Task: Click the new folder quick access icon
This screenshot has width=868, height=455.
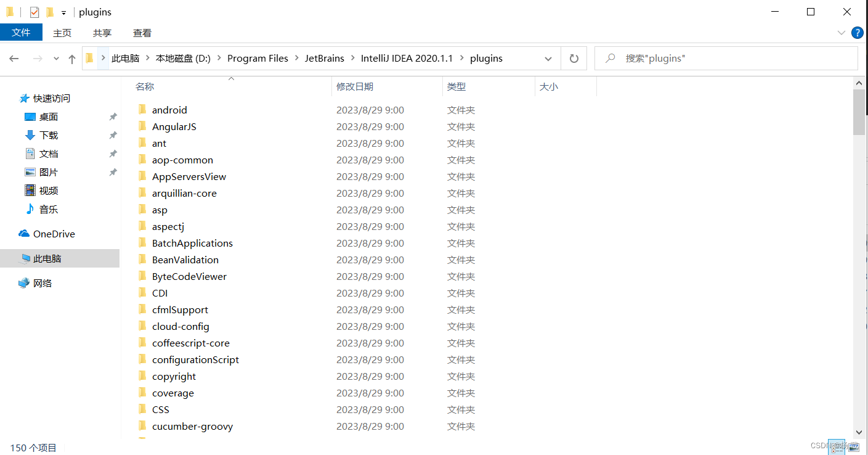Action: [50, 12]
